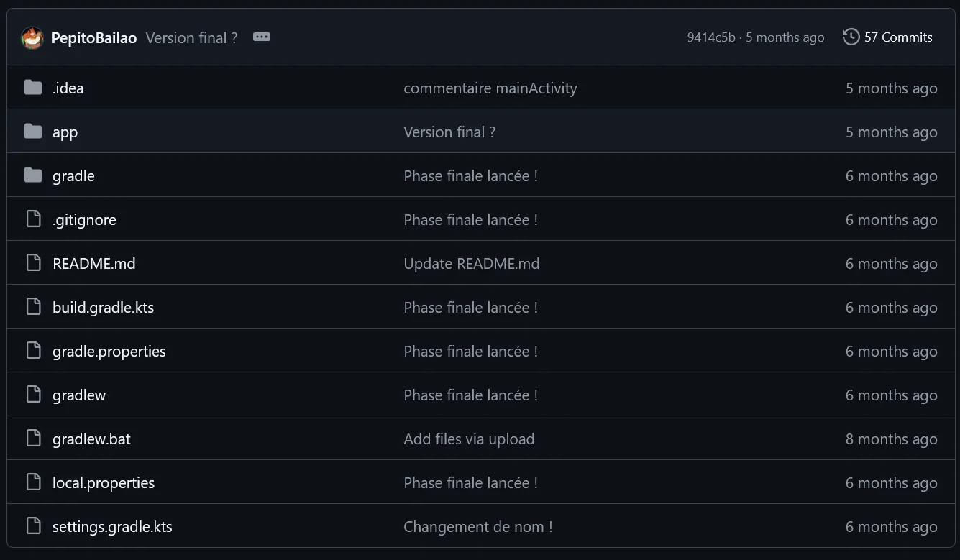Open the gradle.properties file

(x=109, y=352)
